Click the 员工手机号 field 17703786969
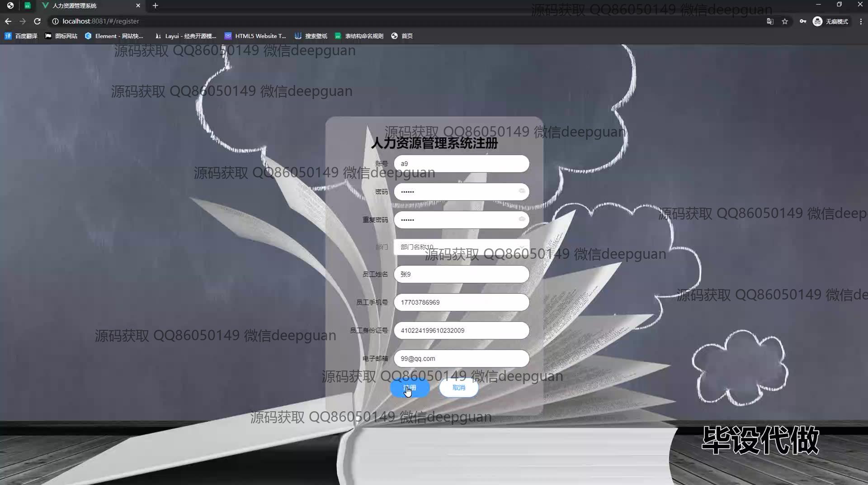The image size is (868, 485). click(462, 302)
